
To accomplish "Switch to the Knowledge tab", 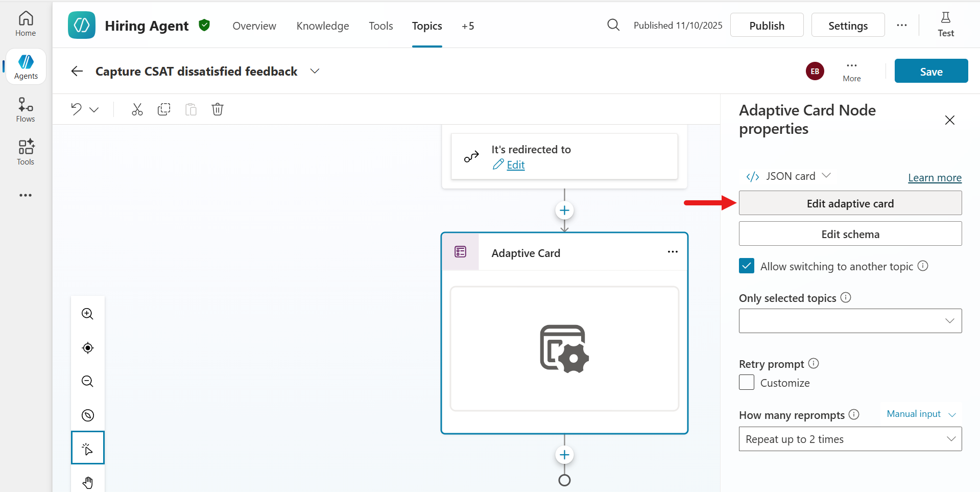I will click(x=323, y=26).
